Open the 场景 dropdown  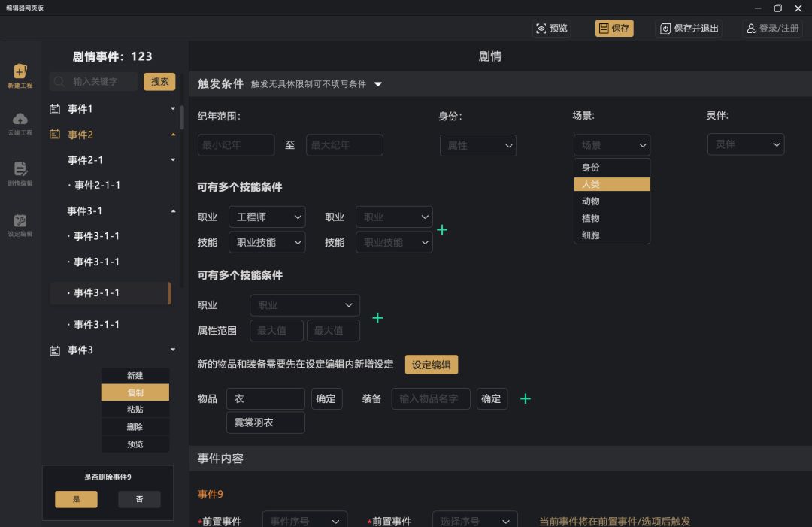pos(612,145)
